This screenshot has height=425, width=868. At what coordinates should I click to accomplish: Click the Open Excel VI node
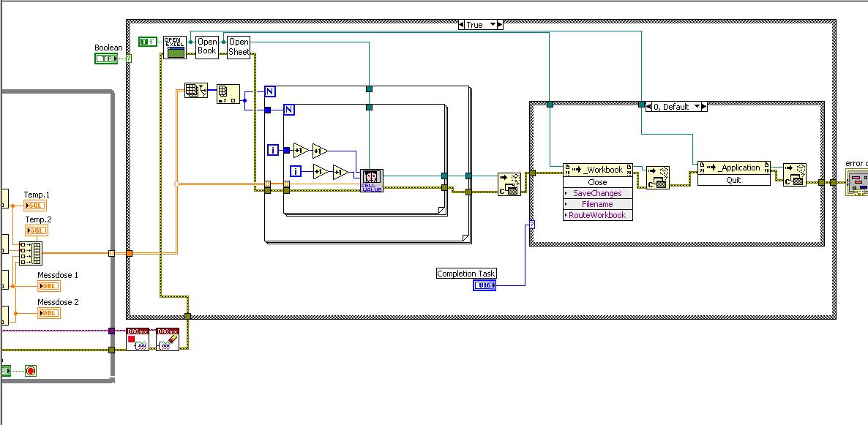[174, 48]
